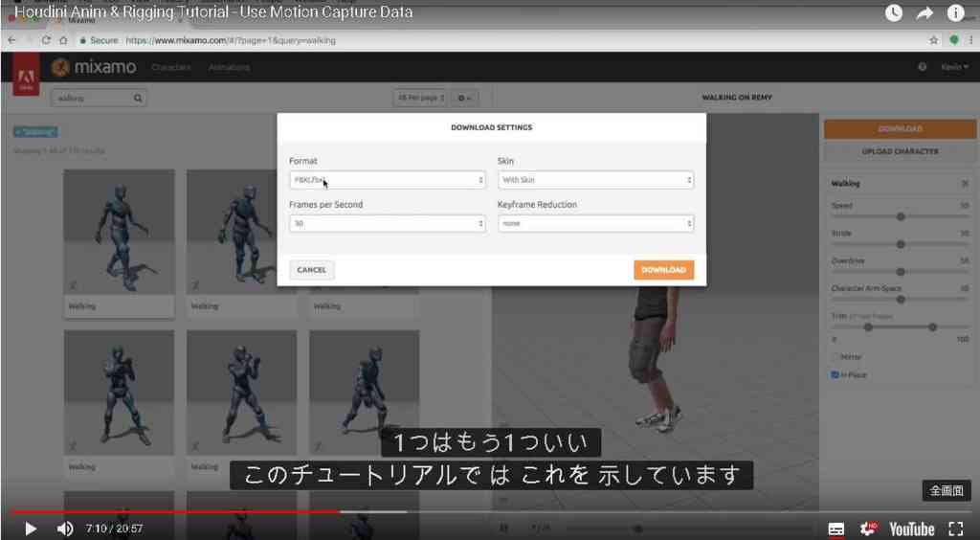
Task: Select first thumbnail in second row
Action: click(x=119, y=392)
